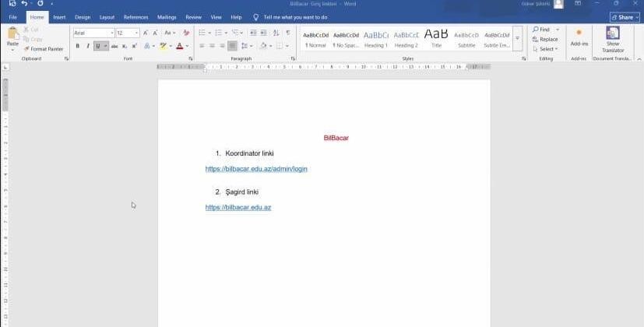Image resolution: width=644 pixels, height=327 pixels.
Task: Toggle Underline formatting off
Action: coord(97,46)
